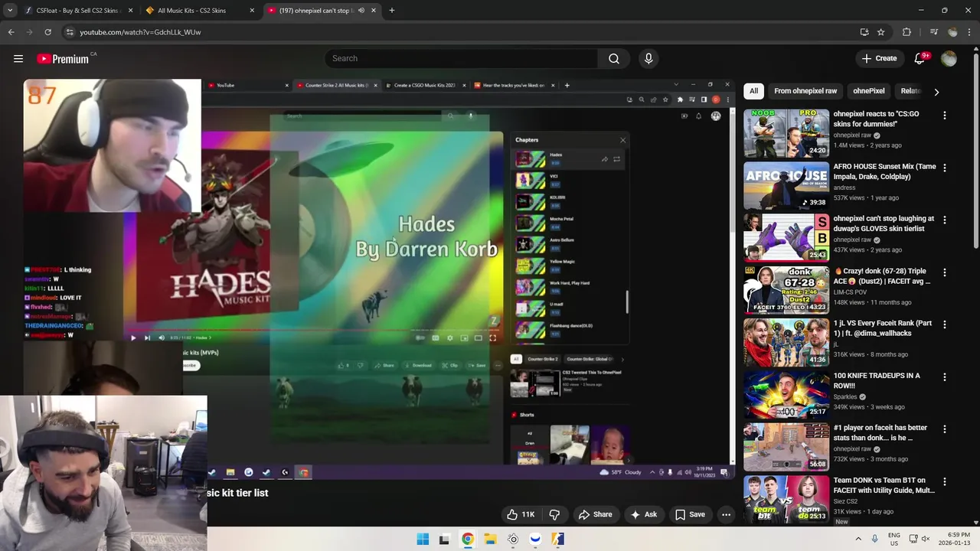Open the Windows Start menu
The height and width of the screenshot is (551, 980).
(423, 540)
